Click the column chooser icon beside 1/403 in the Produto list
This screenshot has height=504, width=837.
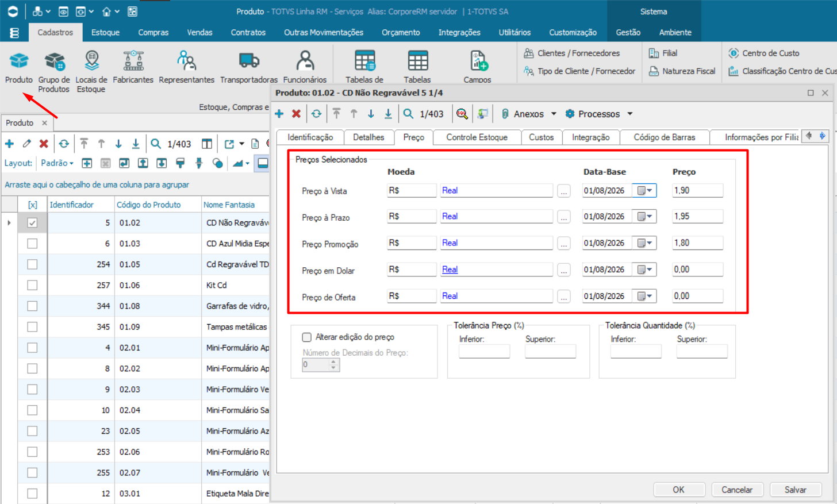click(x=207, y=144)
